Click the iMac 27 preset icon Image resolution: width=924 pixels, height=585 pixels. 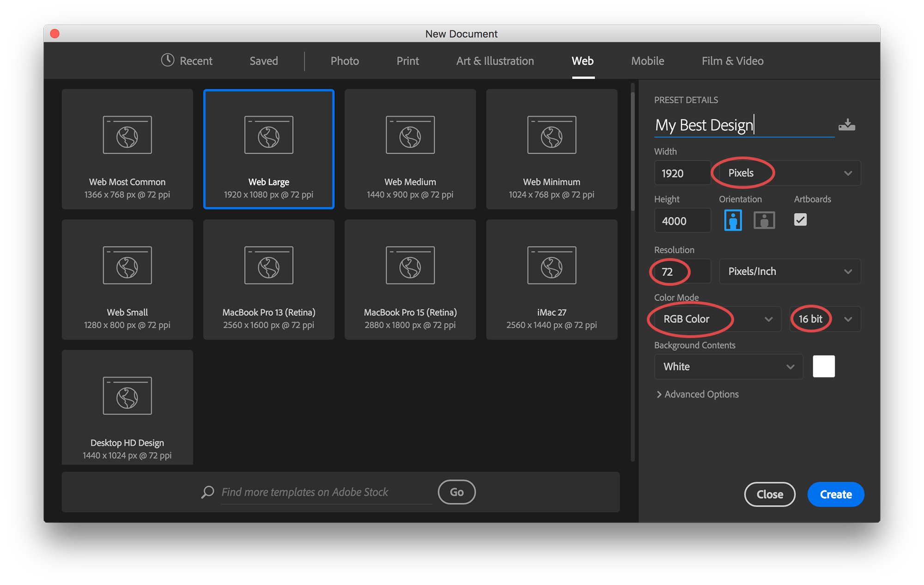[x=552, y=265]
